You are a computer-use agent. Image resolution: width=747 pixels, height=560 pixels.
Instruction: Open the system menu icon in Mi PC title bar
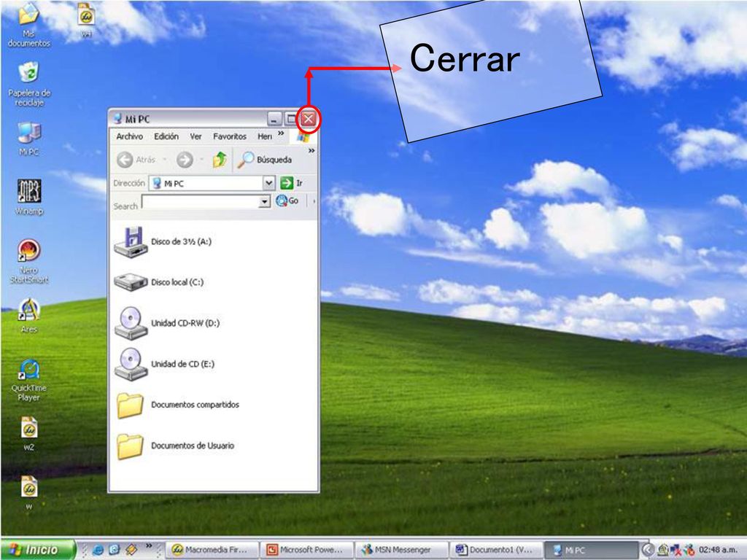[117, 119]
